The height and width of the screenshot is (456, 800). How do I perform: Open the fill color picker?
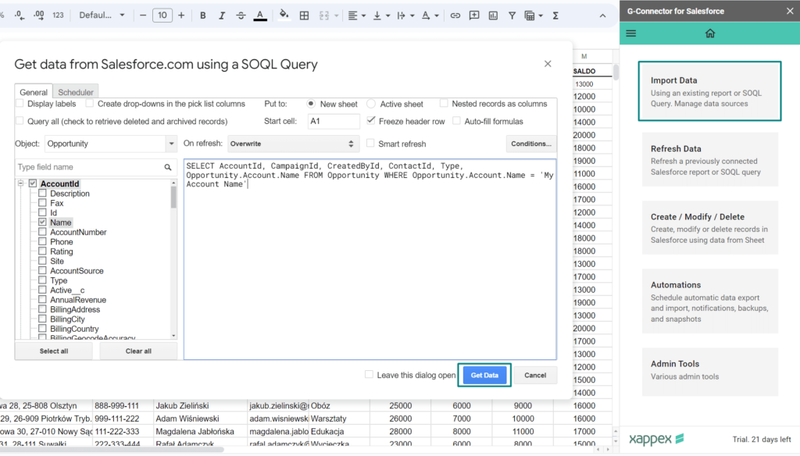284,15
